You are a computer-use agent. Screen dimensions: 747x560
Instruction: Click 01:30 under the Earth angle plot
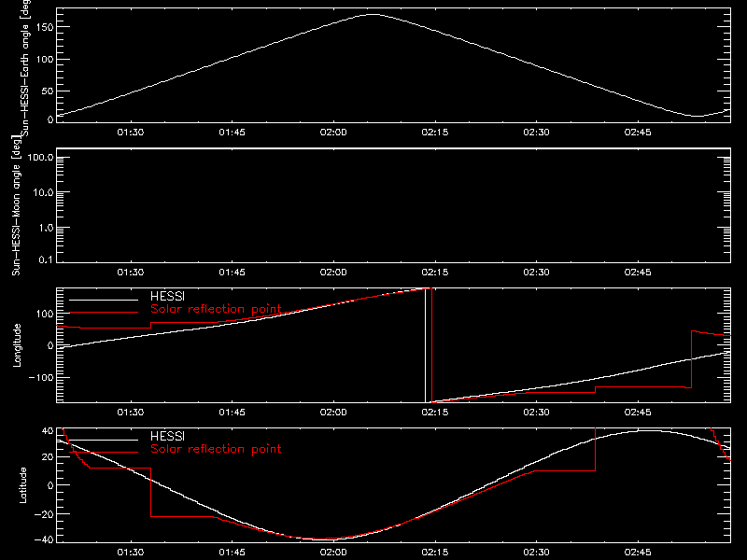131,133
